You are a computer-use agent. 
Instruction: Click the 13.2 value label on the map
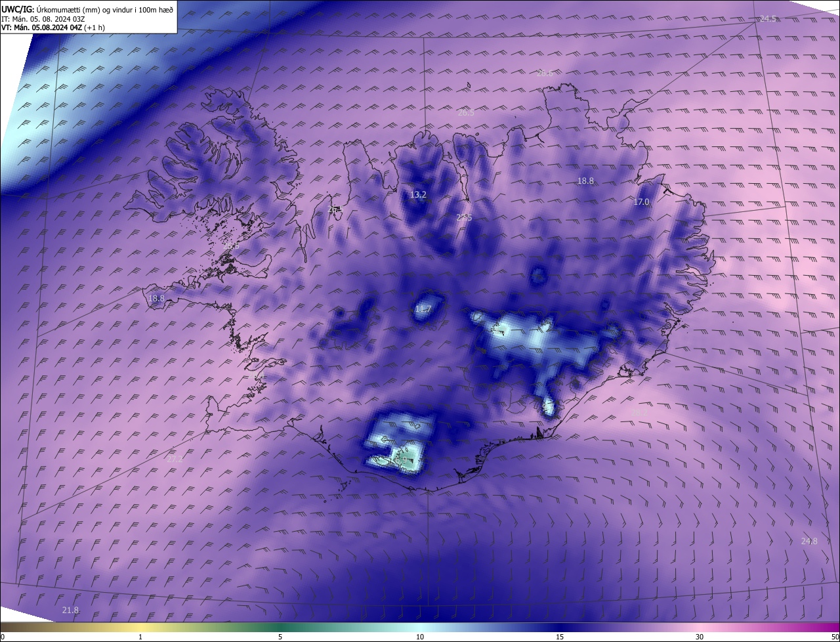[x=418, y=195]
